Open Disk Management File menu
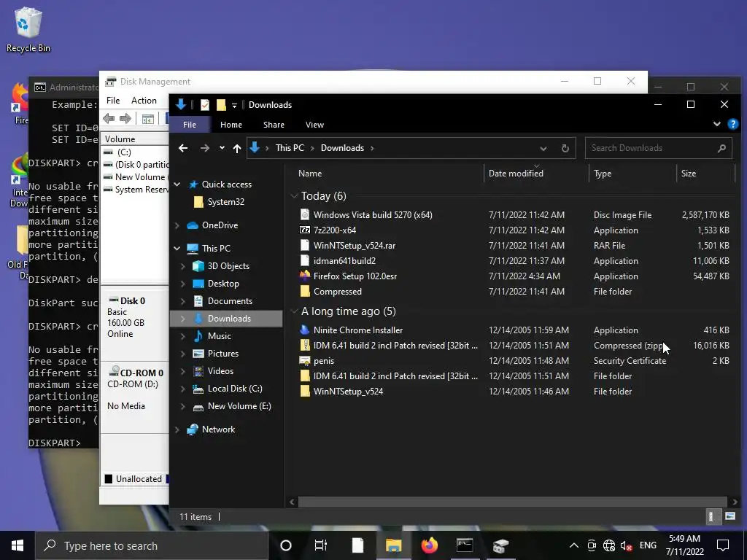This screenshot has width=747, height=560. click(113, 101)
